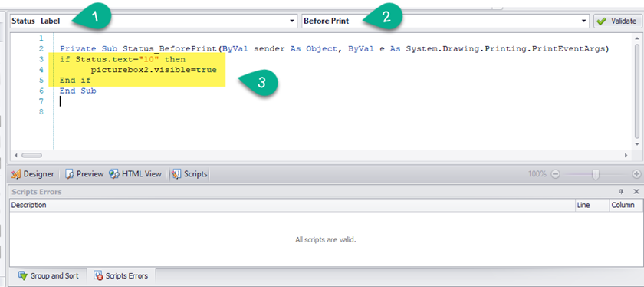Click the zoom out minus icon
Screen dimensions: 644x287
tap(555, 174)
